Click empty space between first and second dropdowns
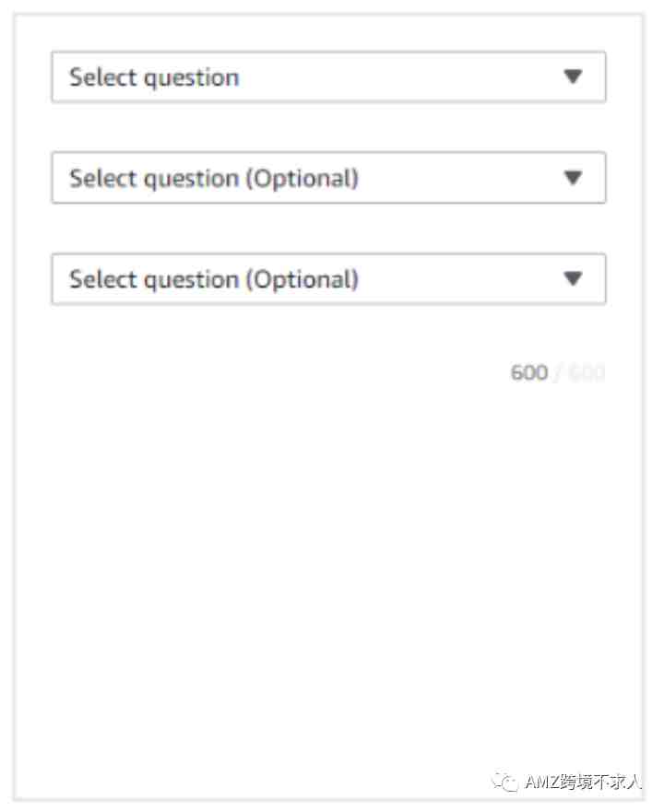Viewport: 664px width, 812px height. pos(328,127)
